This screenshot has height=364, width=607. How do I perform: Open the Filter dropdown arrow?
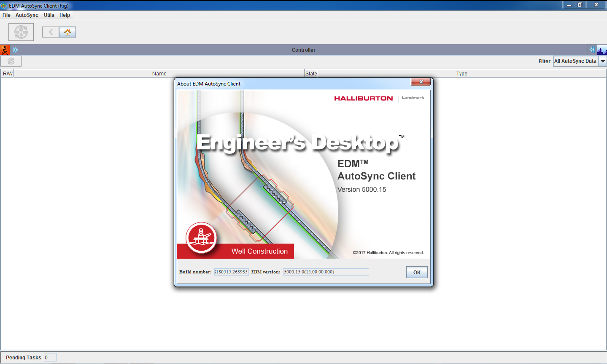click(x=603, y=61)
